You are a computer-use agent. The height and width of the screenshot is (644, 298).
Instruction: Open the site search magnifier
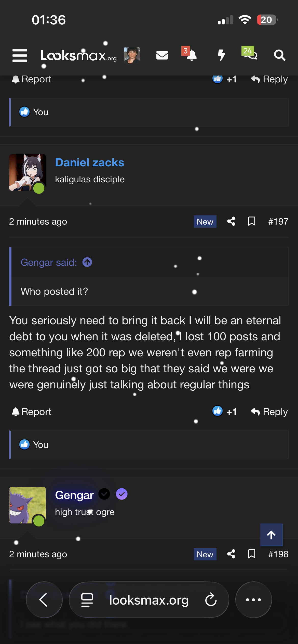(x=279, y=55)
